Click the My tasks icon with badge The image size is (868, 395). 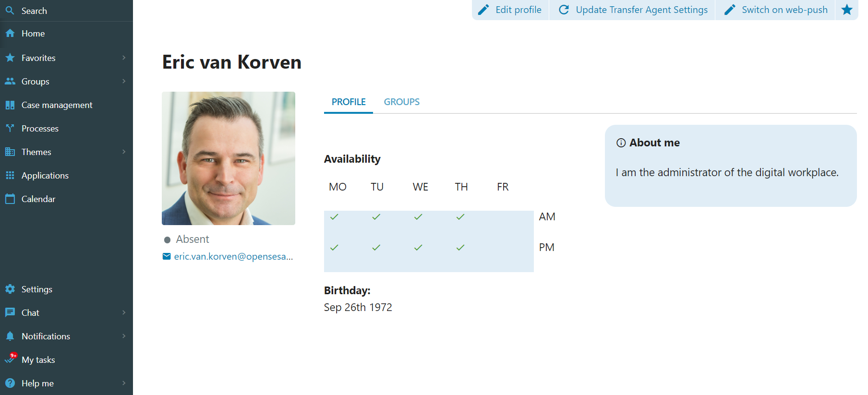(x=10, y=359)
